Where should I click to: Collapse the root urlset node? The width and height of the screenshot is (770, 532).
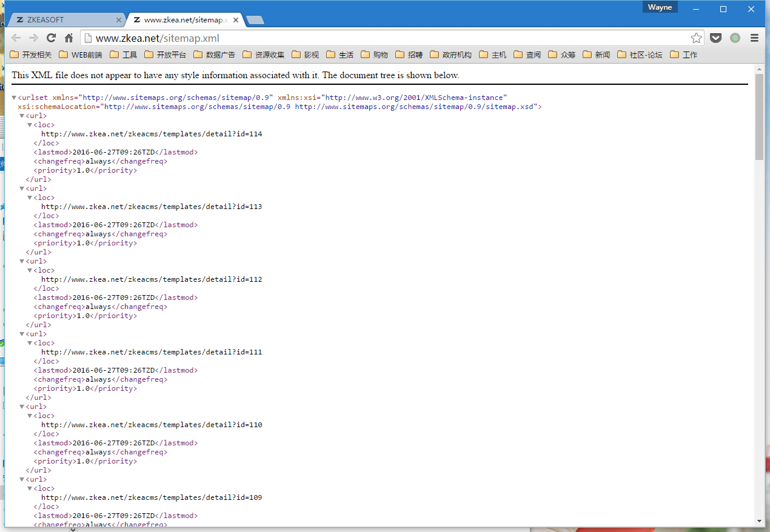(14, 98)
